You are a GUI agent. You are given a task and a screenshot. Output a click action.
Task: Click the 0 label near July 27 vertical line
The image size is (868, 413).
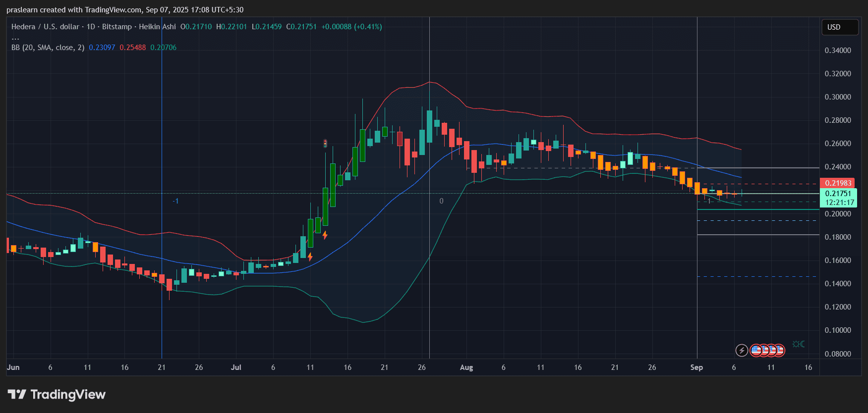(x=442, y=201)
